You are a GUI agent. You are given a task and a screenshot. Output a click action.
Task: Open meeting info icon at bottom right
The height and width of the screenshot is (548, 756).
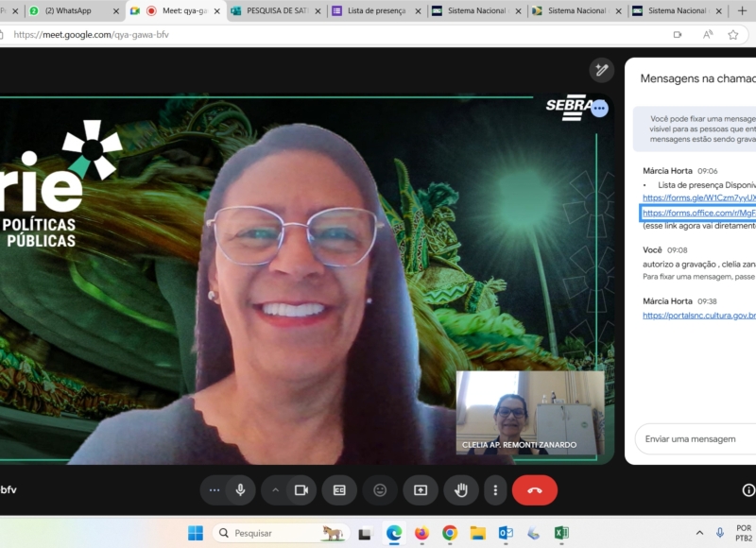click(747, 490)
